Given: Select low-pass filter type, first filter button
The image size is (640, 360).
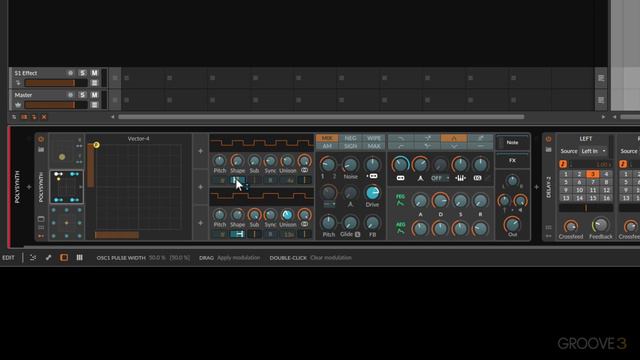Looking at the screenshot, I should [401, 138].
